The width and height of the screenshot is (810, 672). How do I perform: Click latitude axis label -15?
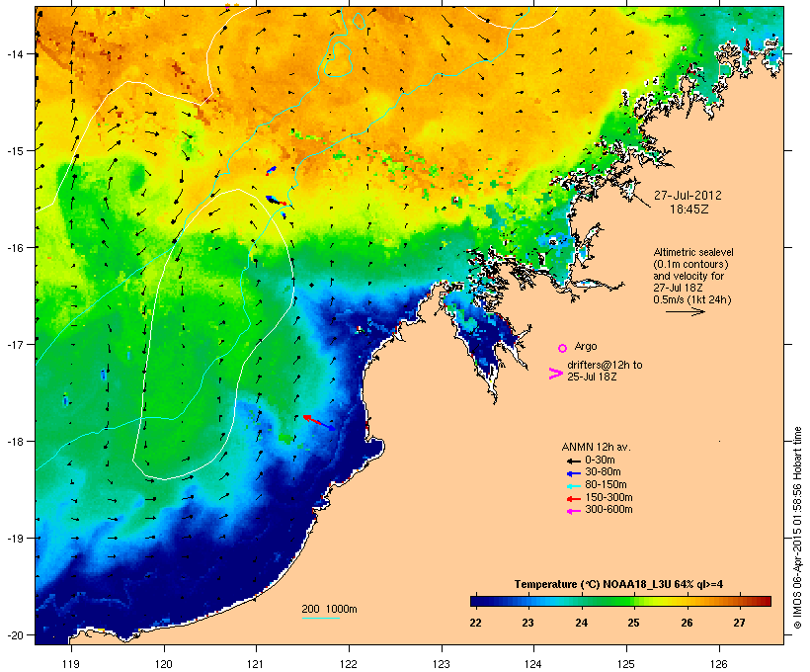(15, 151)
